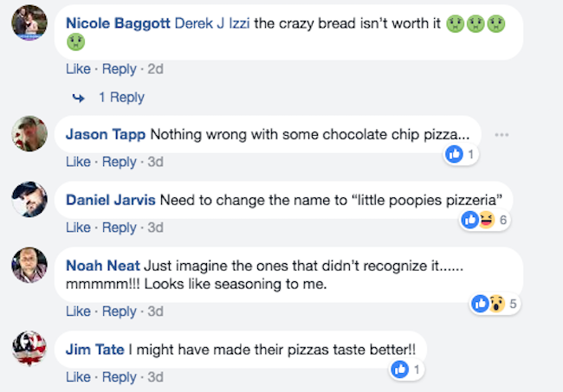The height and width of the screenshot is (392, 563).
Task: Reply to Noah Neat's comment
Action: tap(120, 311)
